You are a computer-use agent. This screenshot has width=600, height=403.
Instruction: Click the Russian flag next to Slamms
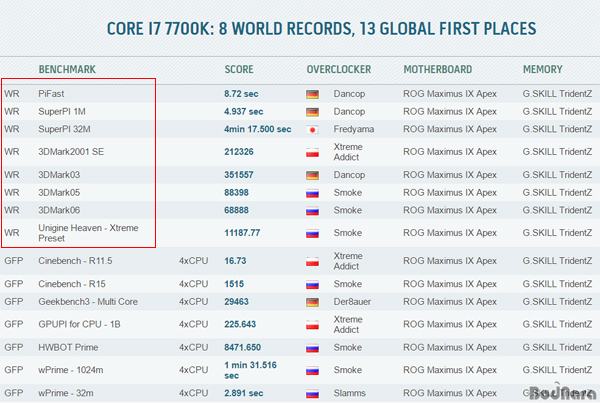click(312, 394)
